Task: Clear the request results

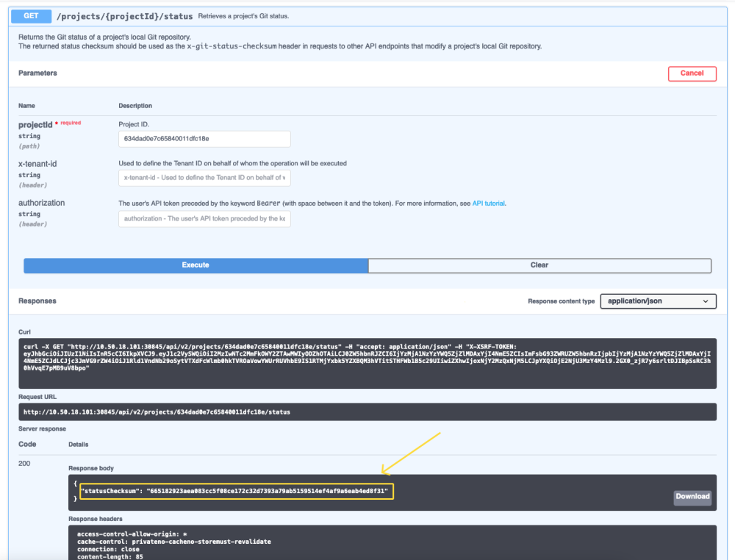Action: 539,265
